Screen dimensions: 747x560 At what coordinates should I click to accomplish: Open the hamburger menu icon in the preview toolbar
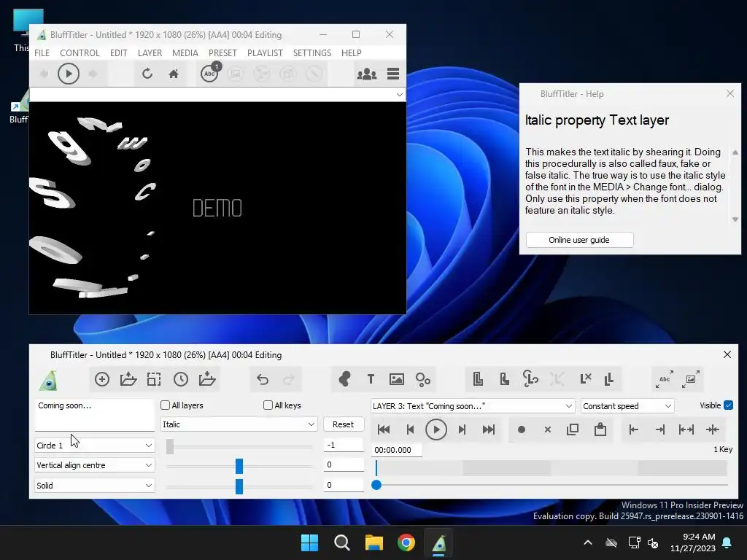[393, 74]
